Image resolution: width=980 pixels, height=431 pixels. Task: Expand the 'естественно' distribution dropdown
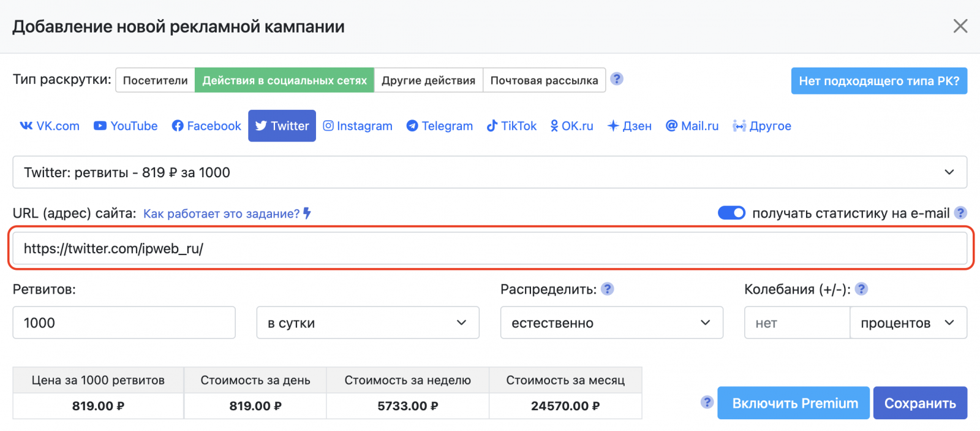coord(611,323)
